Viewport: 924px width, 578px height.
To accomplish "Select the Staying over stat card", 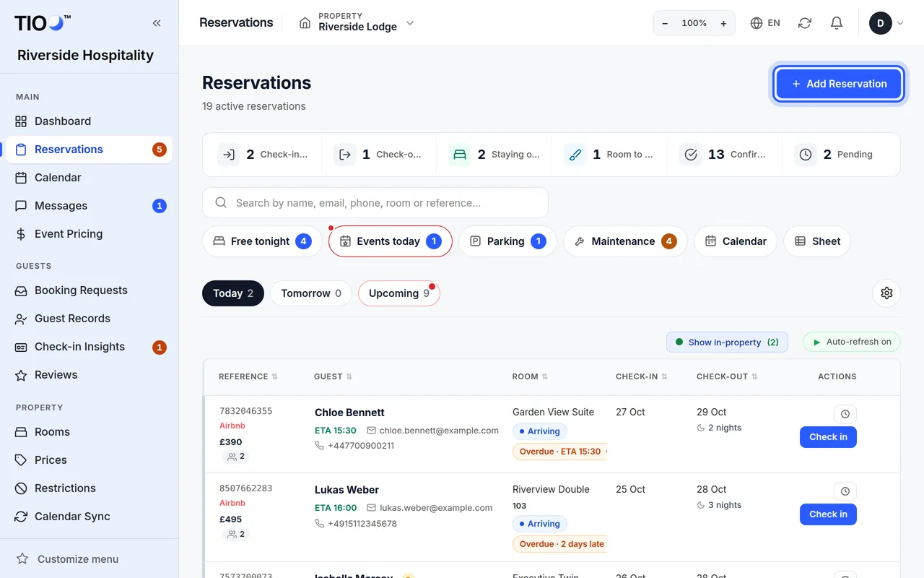I will click(494, 155).
